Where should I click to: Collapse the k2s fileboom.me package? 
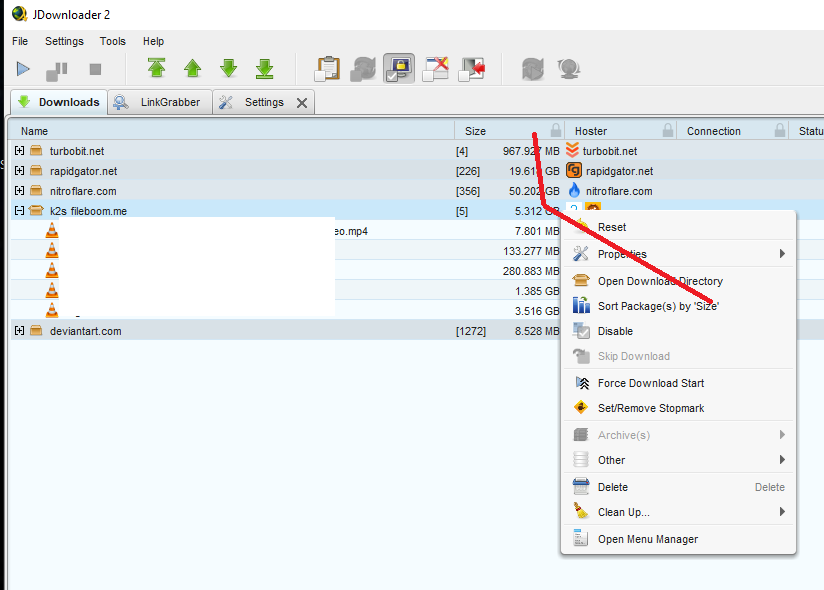[x=19, y=211]
